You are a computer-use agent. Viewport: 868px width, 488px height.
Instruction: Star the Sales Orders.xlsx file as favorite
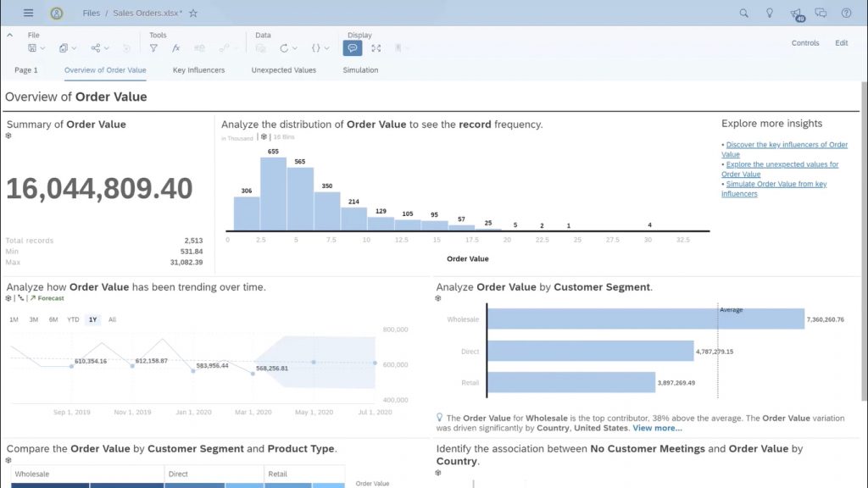click(192, 13)
